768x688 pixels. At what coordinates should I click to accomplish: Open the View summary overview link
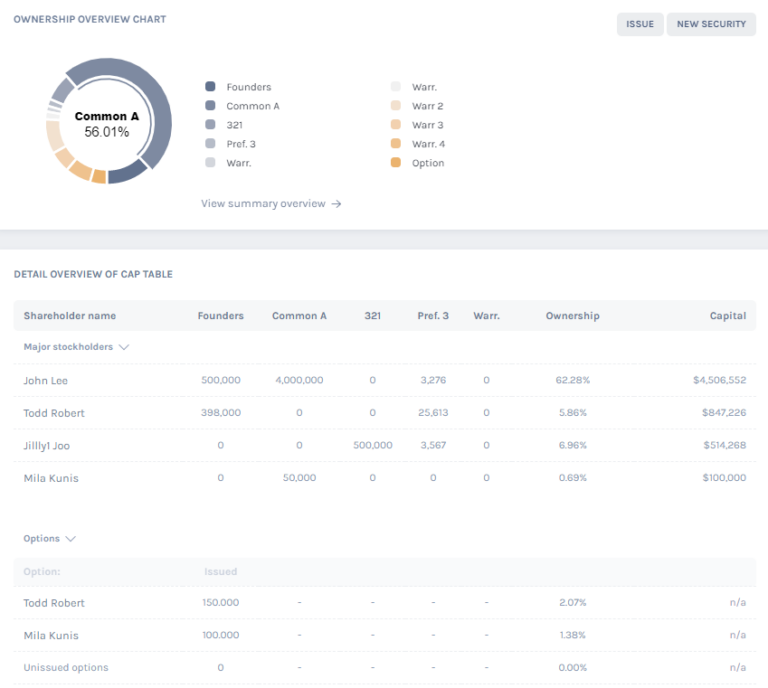tap(263, 204)
